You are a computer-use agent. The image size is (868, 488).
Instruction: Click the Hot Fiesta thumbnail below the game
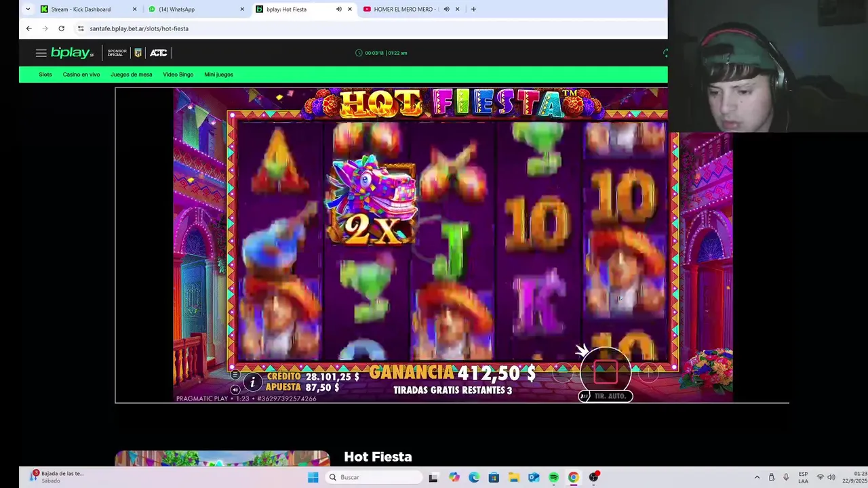[x=222, y=458]
